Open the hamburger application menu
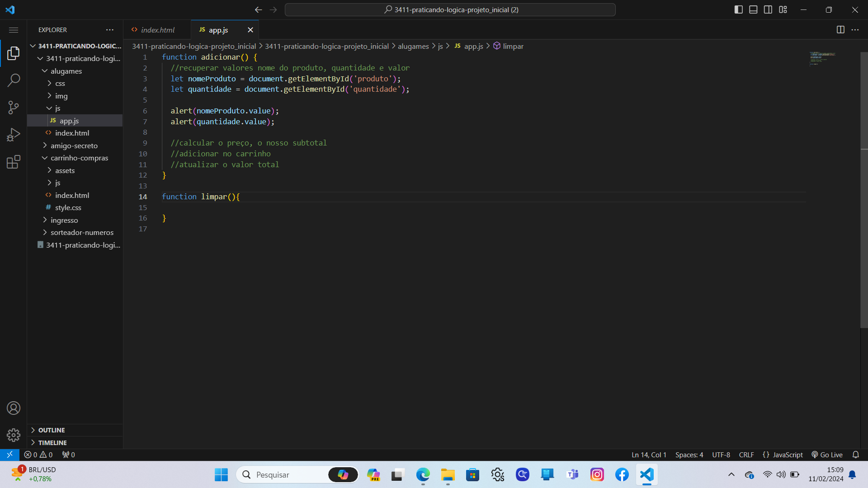The height and width of the screenshot is (488, 868). (14, 30)
